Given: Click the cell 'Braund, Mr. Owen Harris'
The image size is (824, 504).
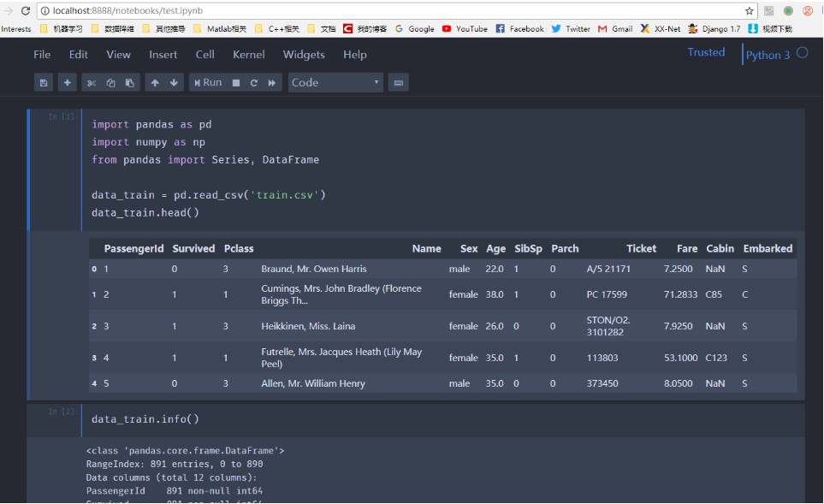Looking at the screenshot, I should (x=314, y=269).
